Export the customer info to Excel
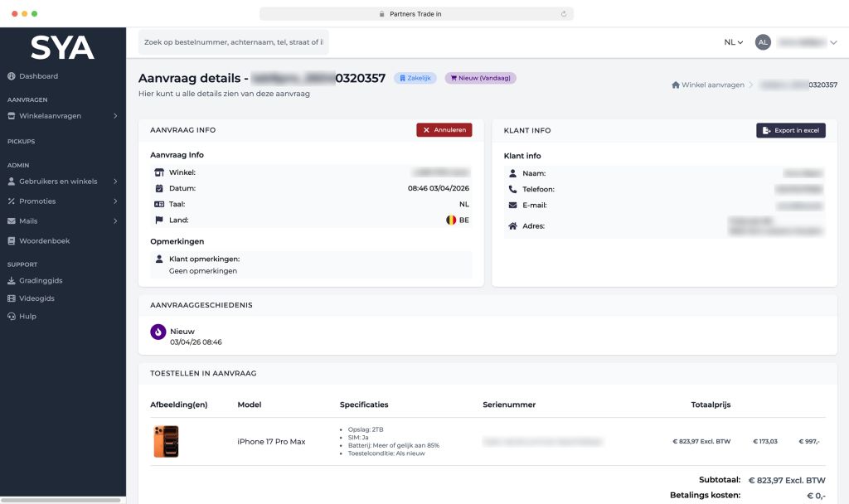The image size is (849, 504). (790, 130)
